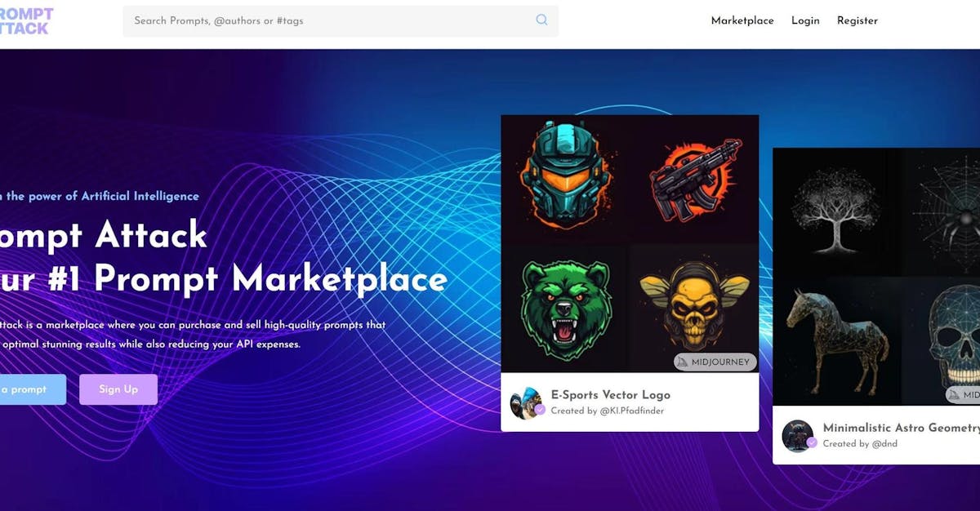Visit creator @KI.Pfadfinder profile link
The width and height of the screenshot is (980, 511).
tap(632, 411)
